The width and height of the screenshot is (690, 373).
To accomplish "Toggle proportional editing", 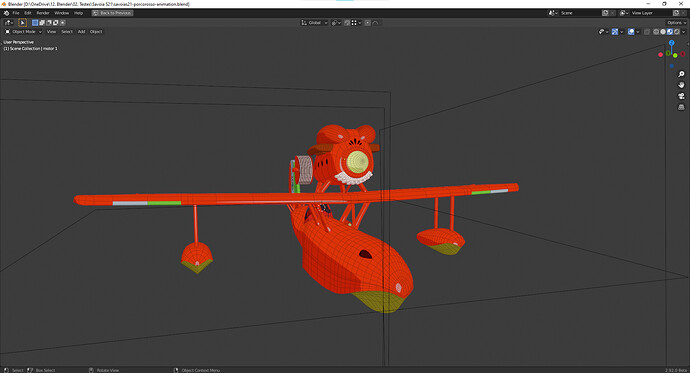I will click(367, 22).
